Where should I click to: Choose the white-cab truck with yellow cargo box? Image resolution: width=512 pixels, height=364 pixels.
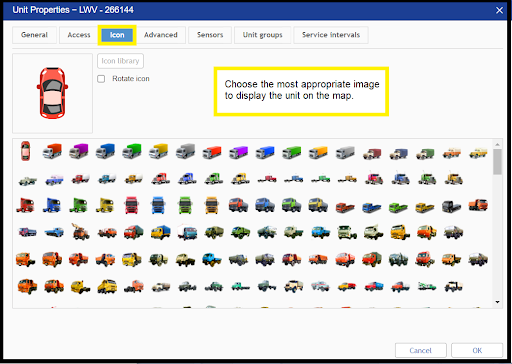pyautogui.click(x=158, y=151)
